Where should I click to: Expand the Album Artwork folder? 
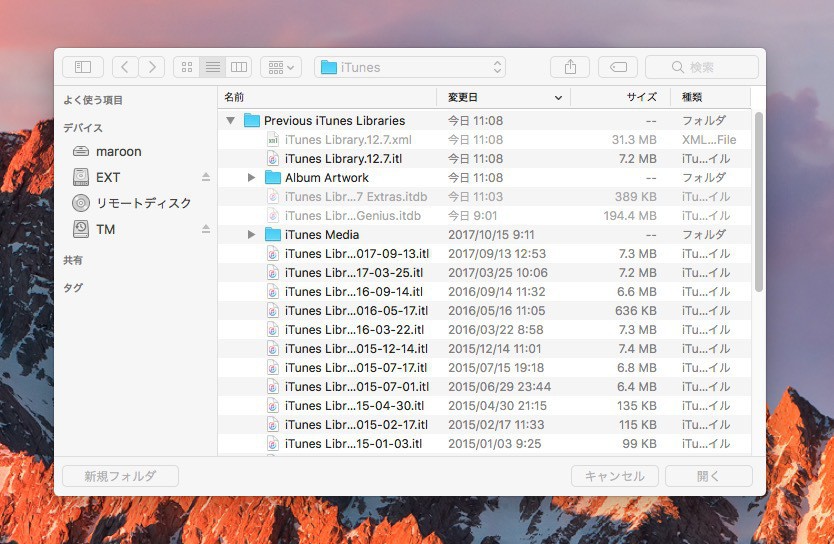coord(252,178)
